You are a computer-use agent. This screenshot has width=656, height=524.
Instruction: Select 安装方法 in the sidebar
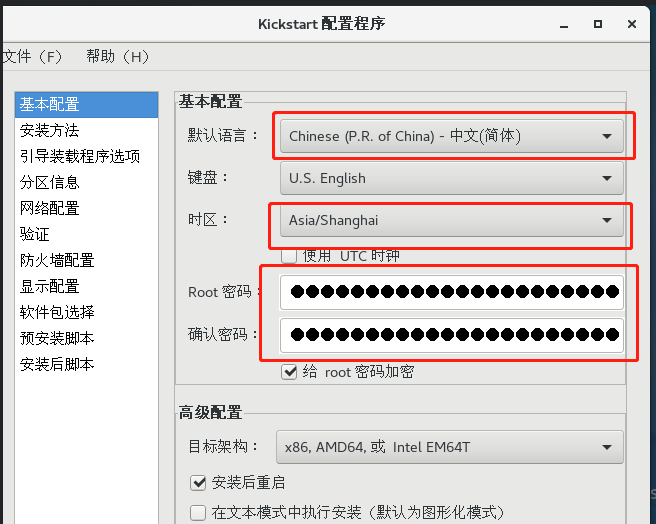click(x=87, y=131)
